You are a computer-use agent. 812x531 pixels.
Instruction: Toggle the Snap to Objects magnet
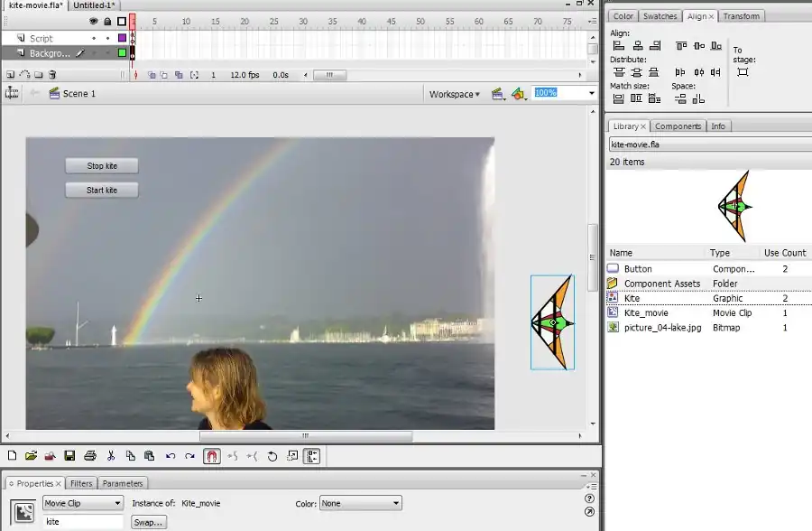211,457
